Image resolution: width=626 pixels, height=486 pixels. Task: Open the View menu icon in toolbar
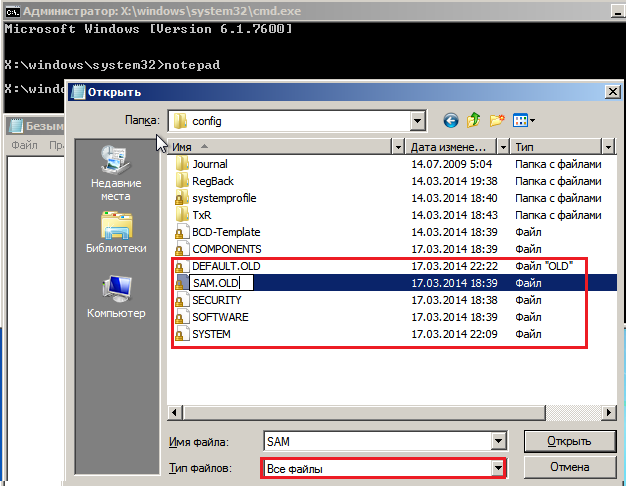tap(523, 121)
